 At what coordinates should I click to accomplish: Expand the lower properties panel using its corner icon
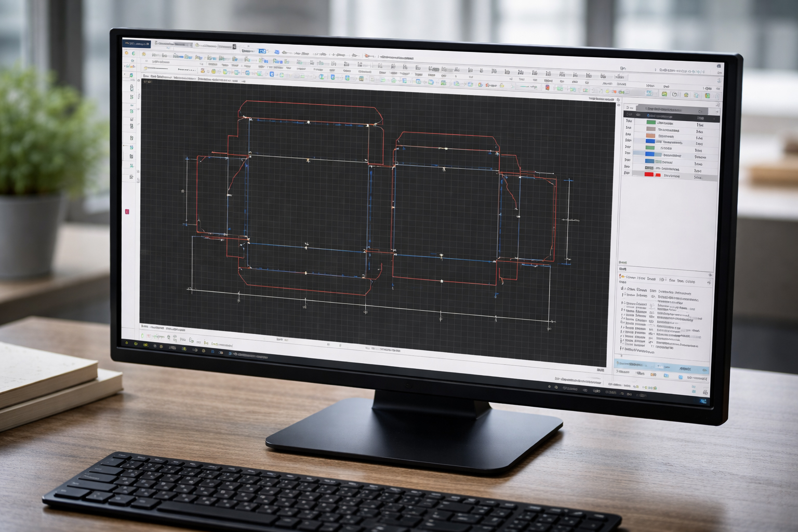coord(710,275)
